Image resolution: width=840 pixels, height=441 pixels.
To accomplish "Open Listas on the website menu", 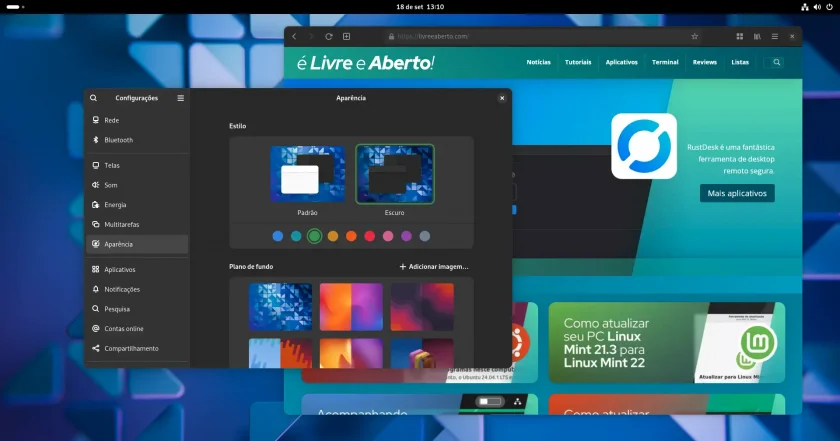I will (740, 62).
